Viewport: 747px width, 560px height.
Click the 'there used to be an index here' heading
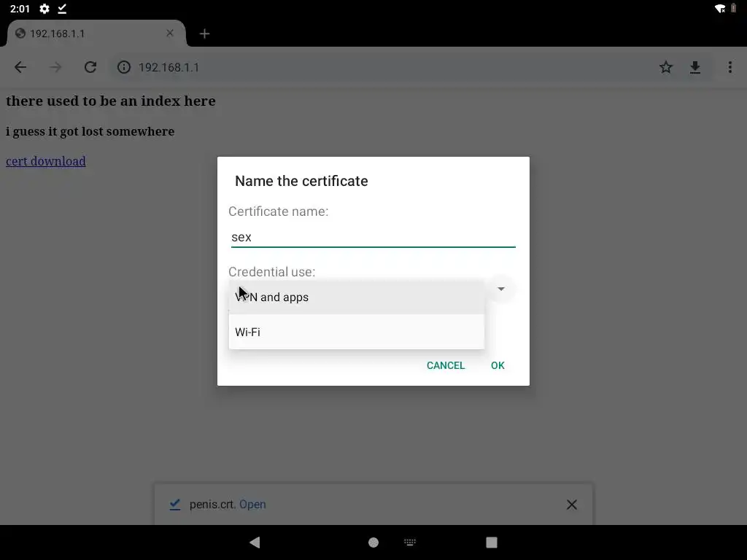point(111,101)
